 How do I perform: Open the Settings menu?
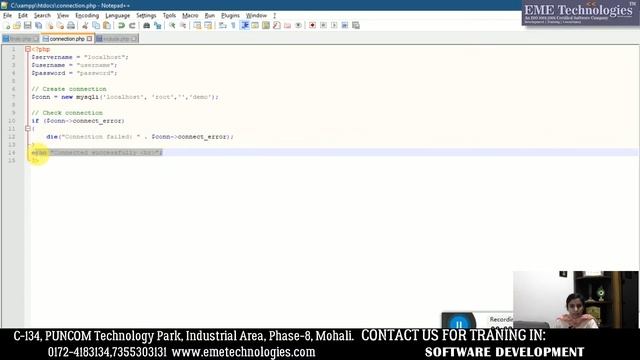pos(146,16)
